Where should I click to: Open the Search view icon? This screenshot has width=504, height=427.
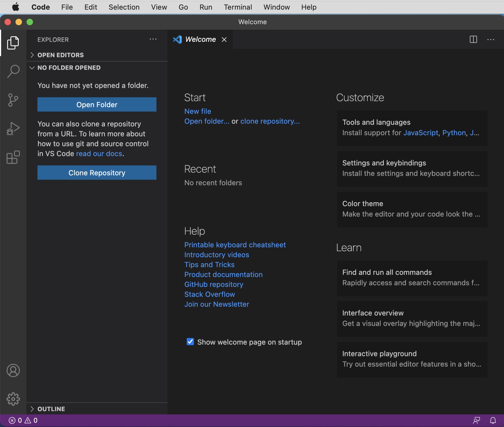click(x=13, y=71)
